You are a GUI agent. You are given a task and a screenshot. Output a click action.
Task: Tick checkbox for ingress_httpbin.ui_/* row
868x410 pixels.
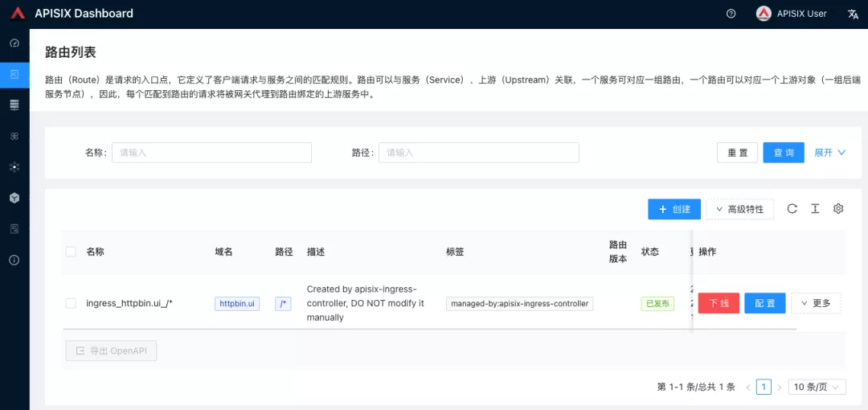coord(71,303)
